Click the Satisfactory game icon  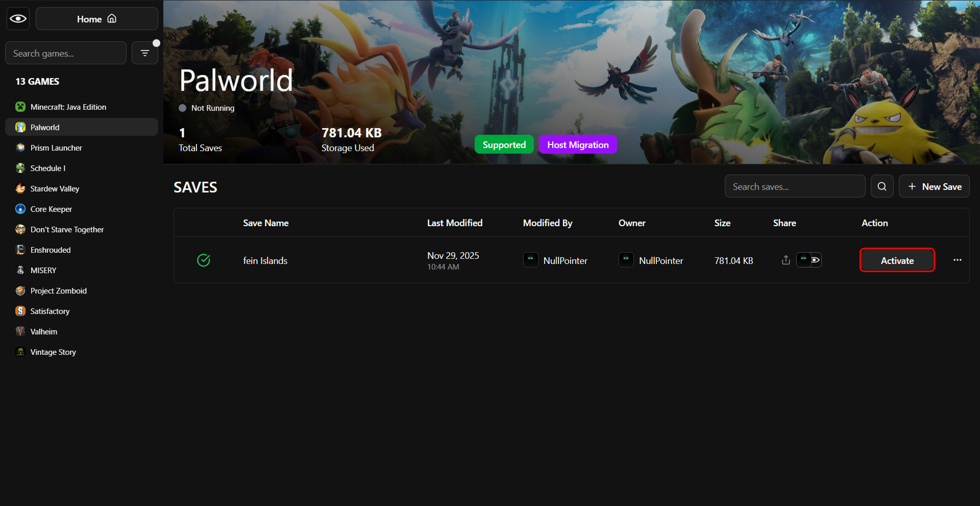pyautogui.click(x=20, y=311)
